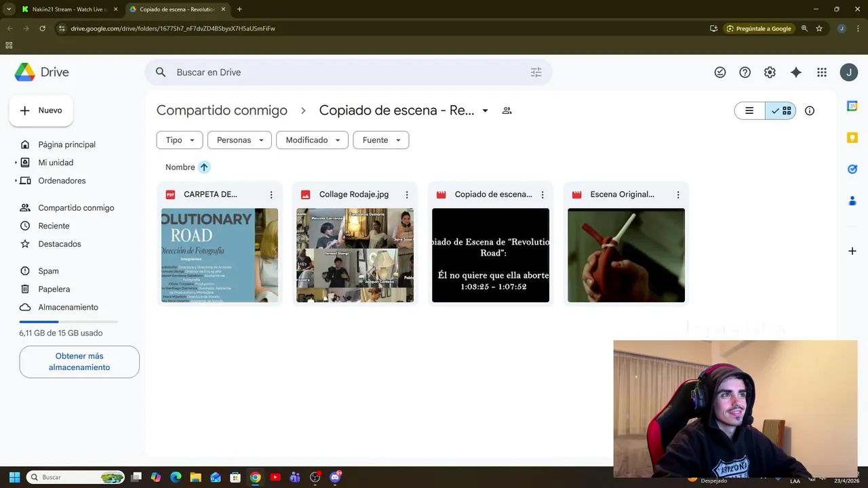Open new browser tab

tap(239, 9)
